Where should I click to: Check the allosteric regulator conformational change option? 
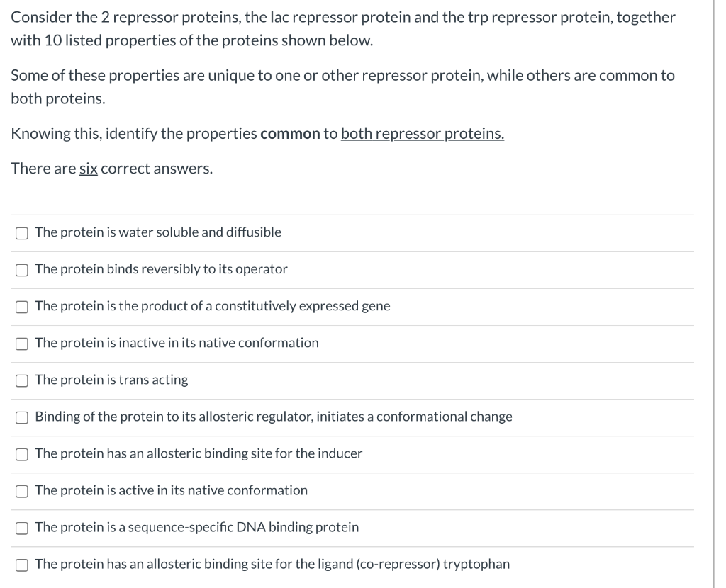pos(21,417)
